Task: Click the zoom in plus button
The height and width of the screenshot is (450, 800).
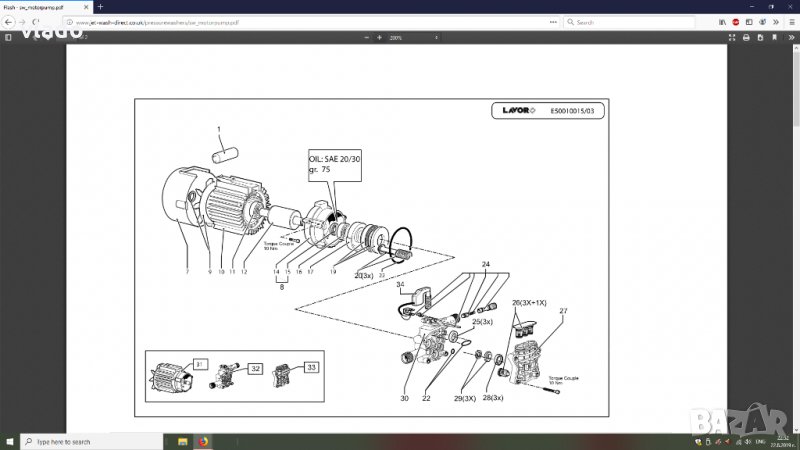Action: tap(379, 37)
